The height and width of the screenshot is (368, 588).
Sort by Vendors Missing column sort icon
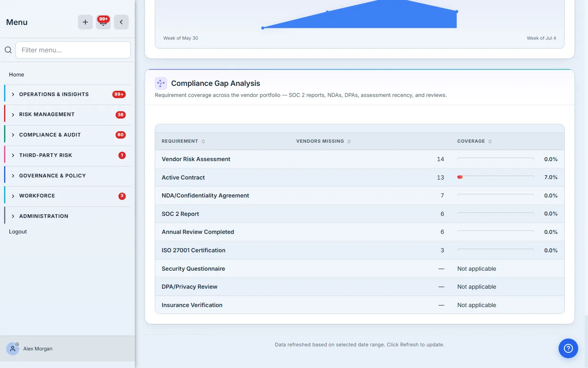pyautogui.click(x=349, y=141)
